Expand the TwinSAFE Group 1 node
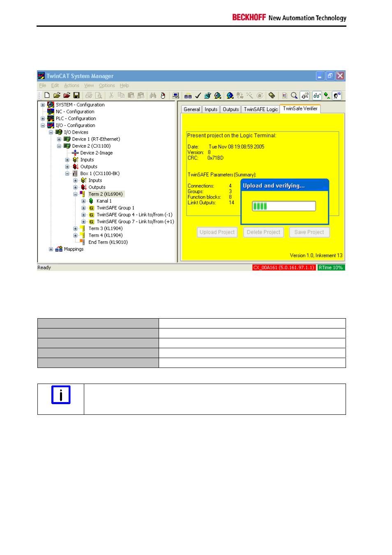 coord(84,208)
